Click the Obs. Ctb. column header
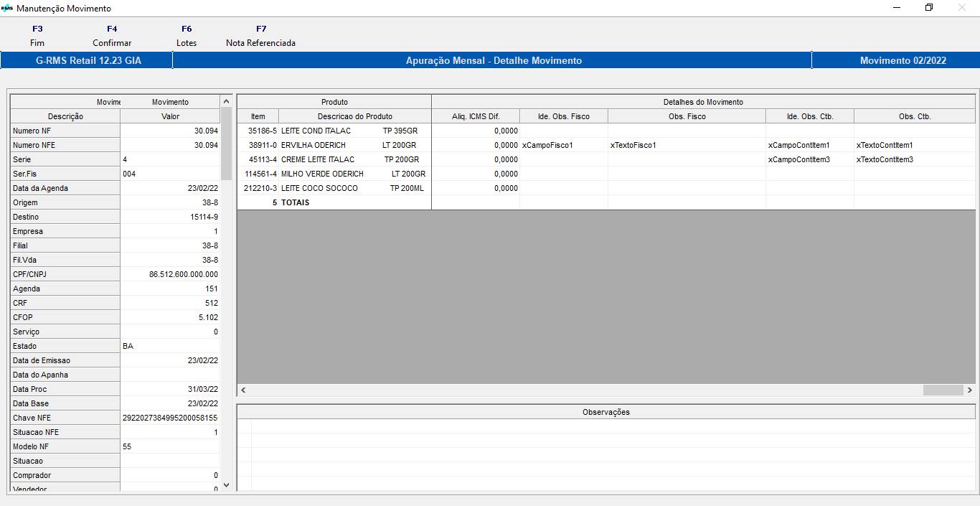This screenshot has height=506, width=980. (x=915, y=116)
